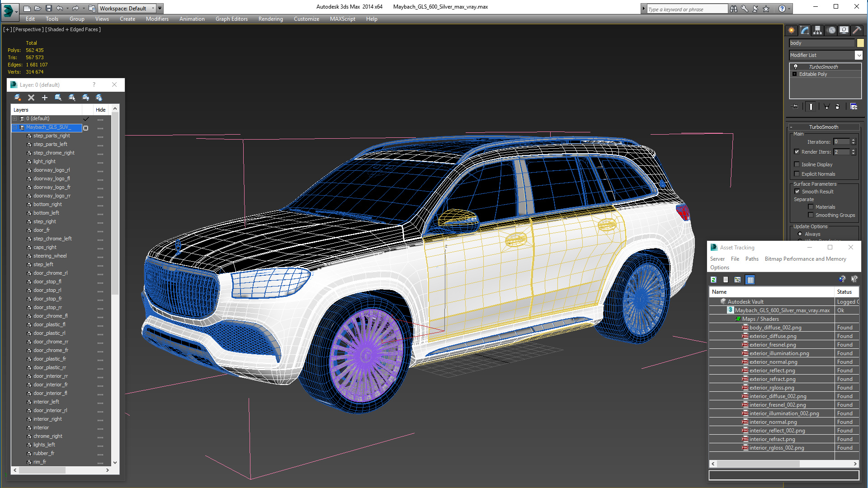The width and height of the screenshot is (868, 488).
Task: Click the Create New Layer icon
Action: 18,98
